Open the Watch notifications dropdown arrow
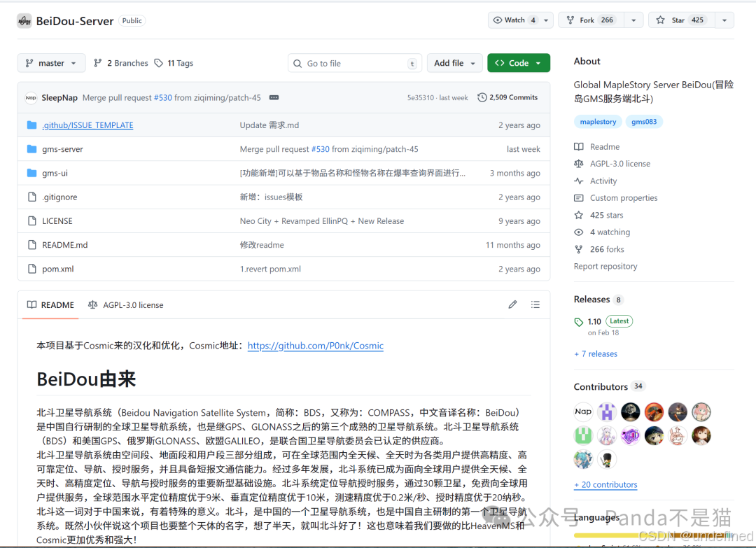 pyautogui.click(x=546, y=20)
